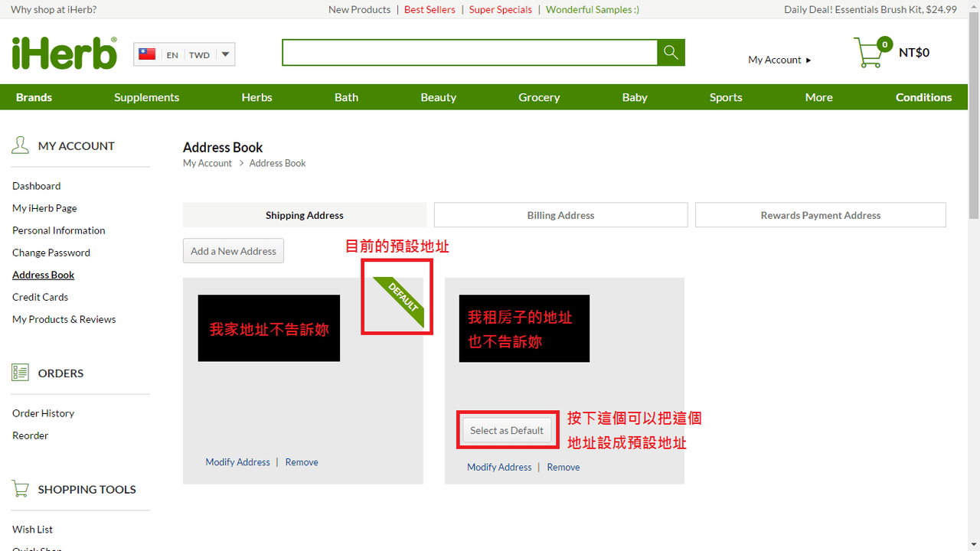Open Change Password page
The image size is (980, 551).
point(51,253)
